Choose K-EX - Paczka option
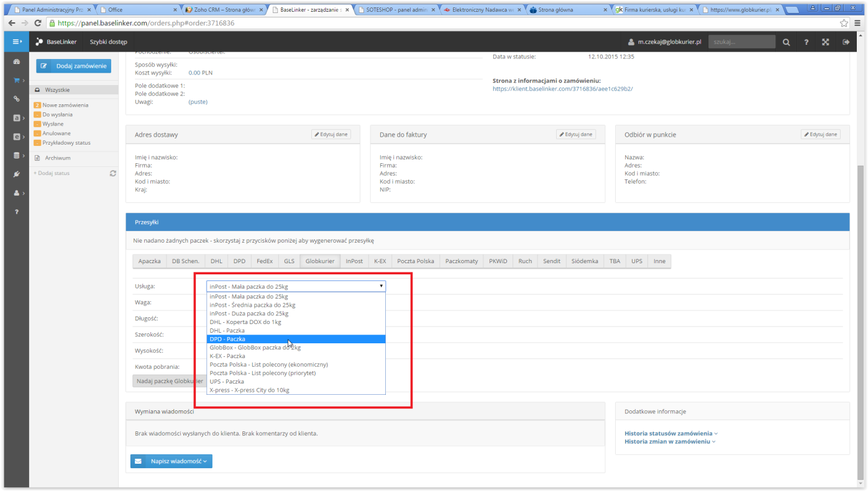The height and width of the screenshot is (491, 868). [296, 356]
